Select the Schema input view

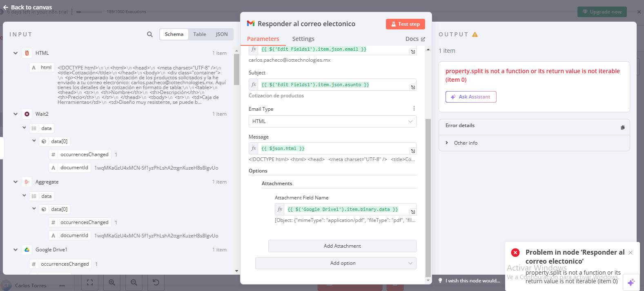coord(174,34)
